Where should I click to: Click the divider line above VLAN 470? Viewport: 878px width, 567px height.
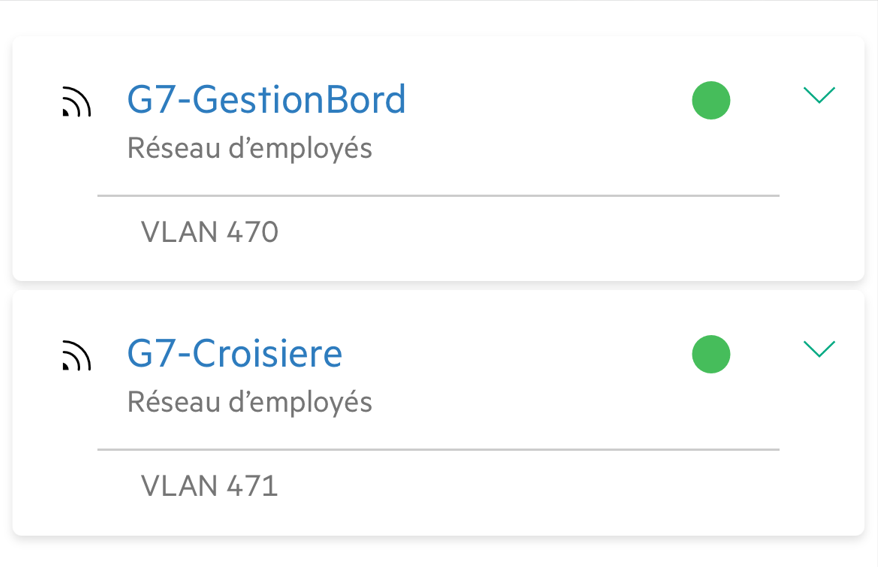tap(438, 196)
